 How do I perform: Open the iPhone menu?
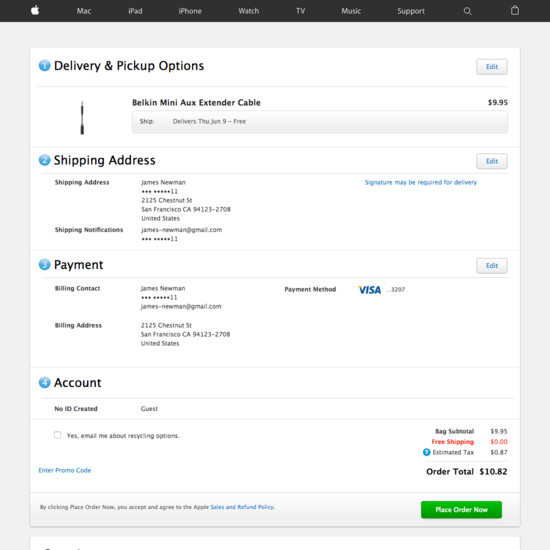tap(190, 11)
